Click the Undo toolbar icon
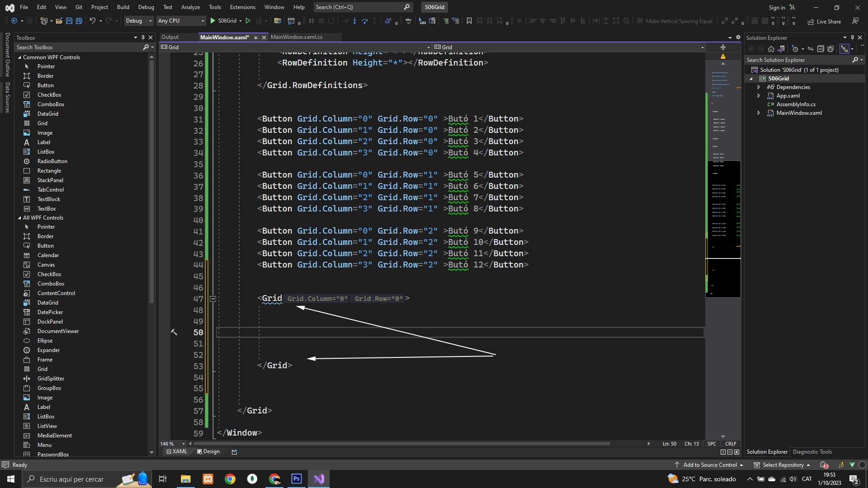Image resolution: width=868 pixels, height=488 pixels. click(92, 21)
